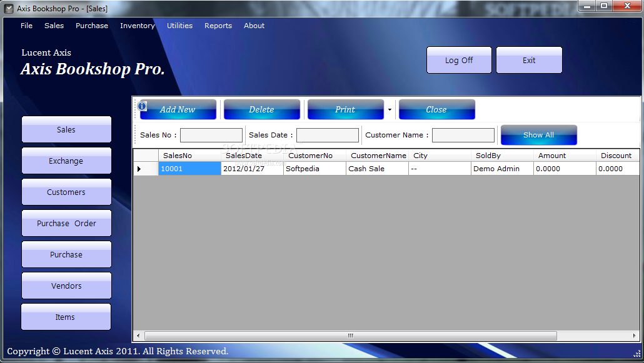Sort by CustomerName column header
The image size is (644, 363).
[x=378, y=155]
